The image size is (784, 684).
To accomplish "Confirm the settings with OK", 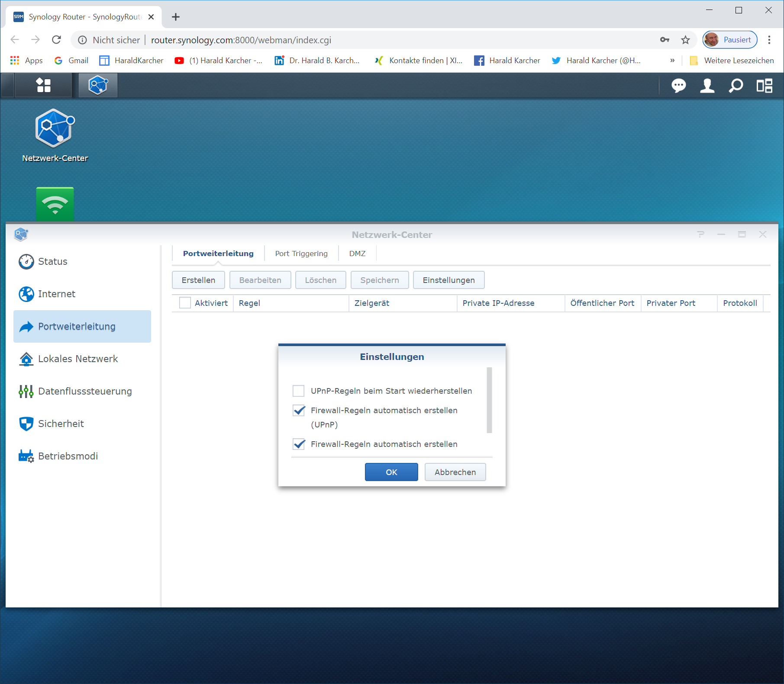I will click(391, 472).
